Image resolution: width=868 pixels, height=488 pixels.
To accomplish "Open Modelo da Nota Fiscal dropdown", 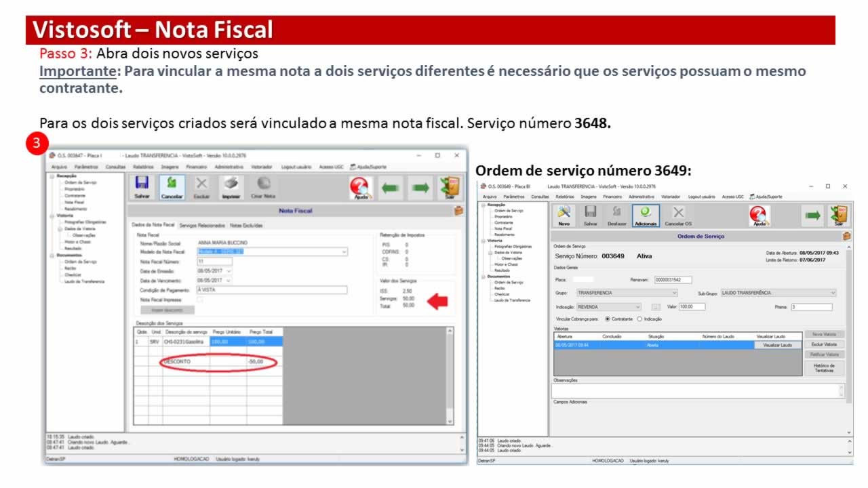I will pos(344,251).
